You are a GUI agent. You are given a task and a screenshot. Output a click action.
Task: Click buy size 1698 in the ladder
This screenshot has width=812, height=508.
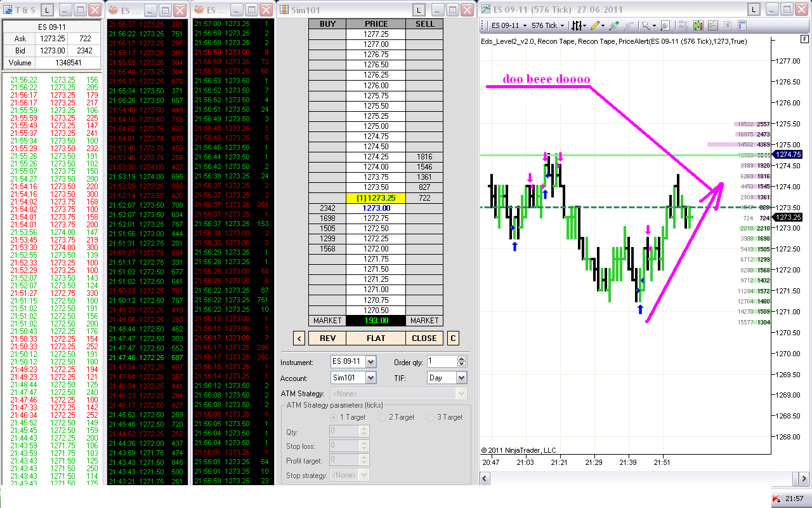click(327, 218)
